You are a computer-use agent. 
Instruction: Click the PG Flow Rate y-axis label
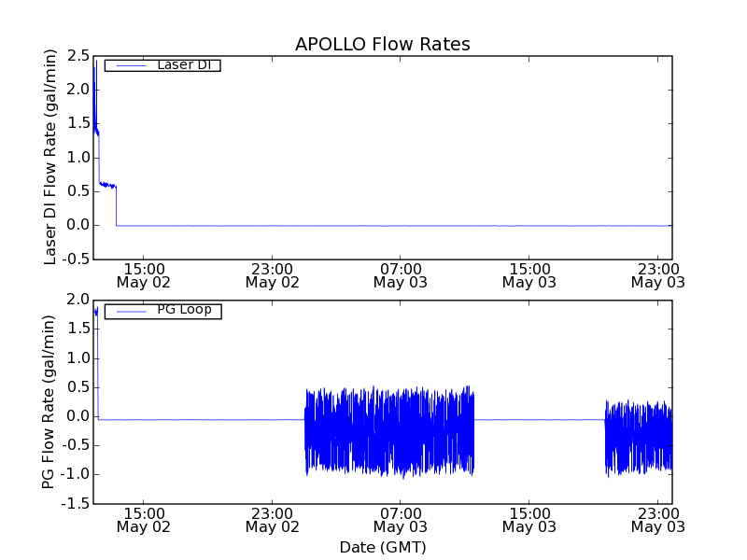[x=48, y=401]
